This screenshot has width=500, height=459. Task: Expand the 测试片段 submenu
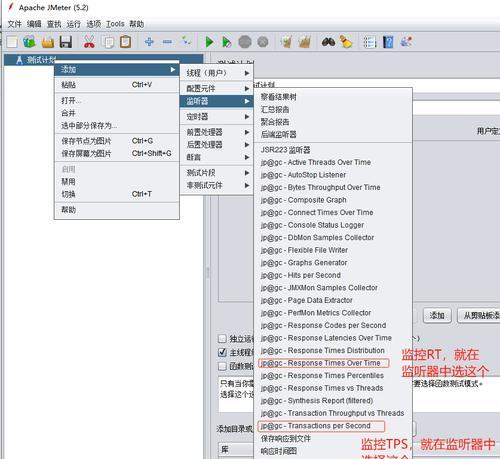coord(217,173)
